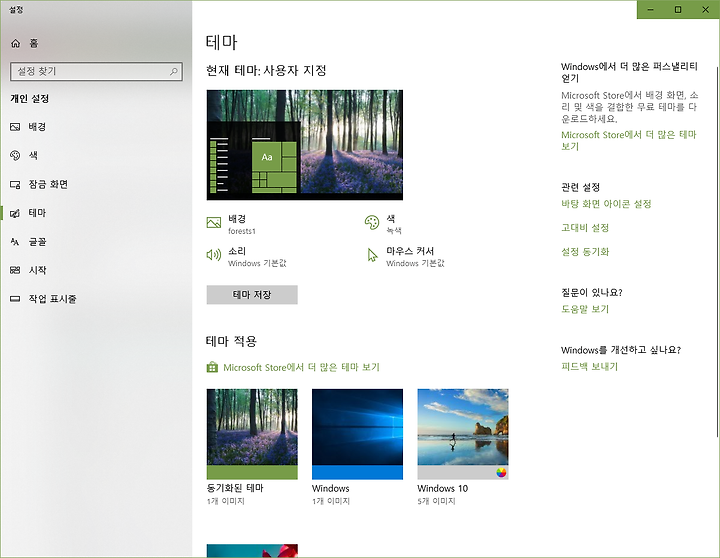Click the color palette icon beside 녹색
This screenshot has height=558, width=720.
pyautogui.click(x=371, y=223)
